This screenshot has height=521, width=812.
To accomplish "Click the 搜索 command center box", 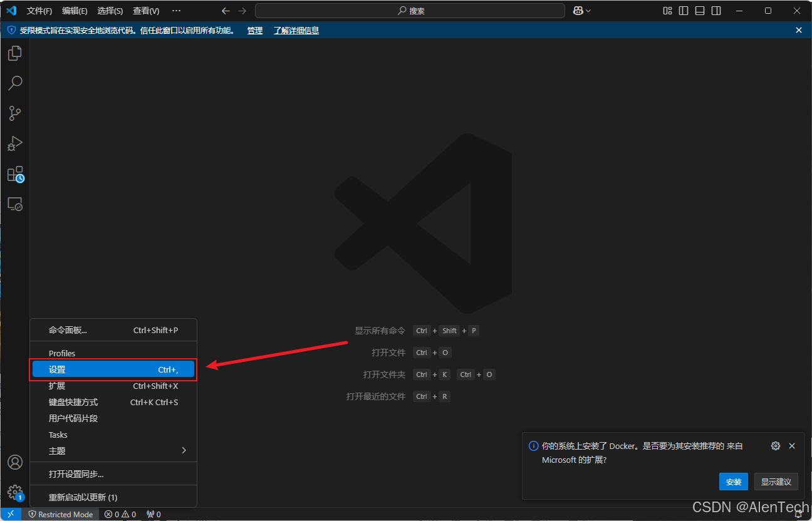I will click(x=410, y=11).
